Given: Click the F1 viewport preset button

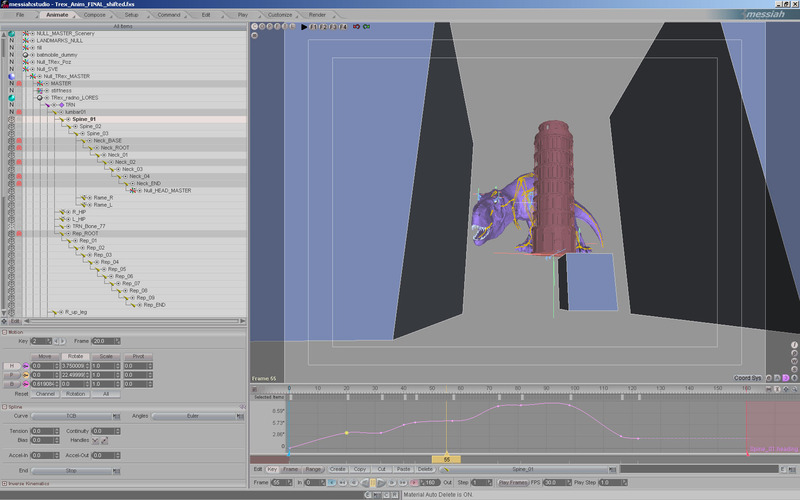Looking at the screenshot, I should [312, 27].
